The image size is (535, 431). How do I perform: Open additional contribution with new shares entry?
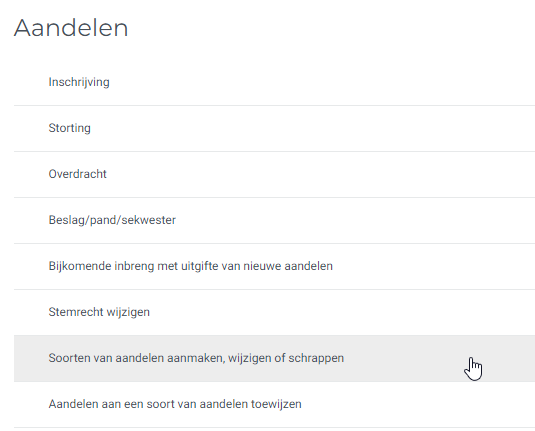click(x=274, y=267)
